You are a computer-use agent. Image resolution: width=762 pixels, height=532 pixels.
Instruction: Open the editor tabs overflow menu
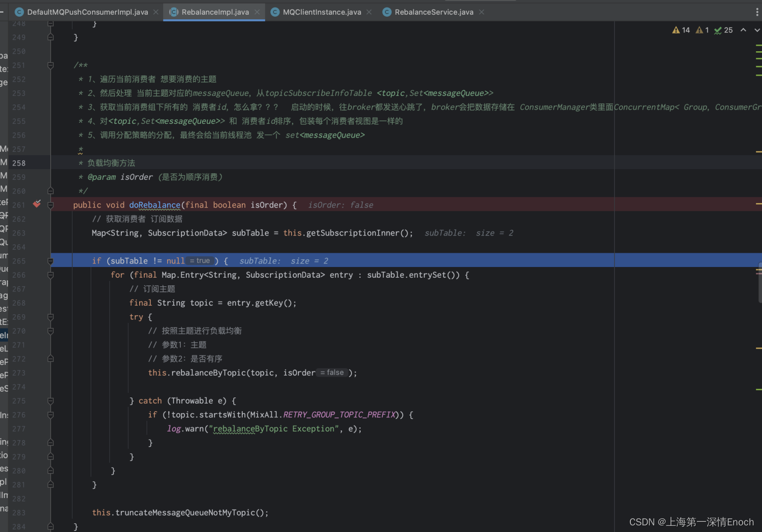757,12
